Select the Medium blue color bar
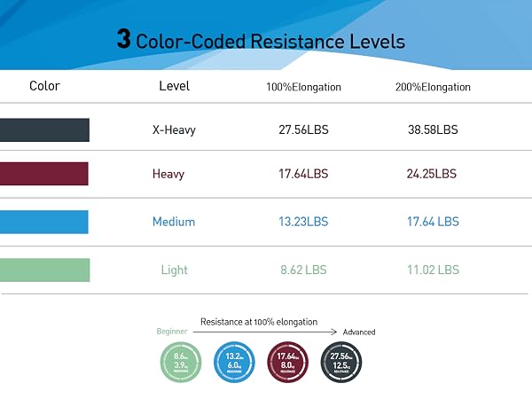The width and height of the screenshot is (532, 399). click(x=44, y=222)
